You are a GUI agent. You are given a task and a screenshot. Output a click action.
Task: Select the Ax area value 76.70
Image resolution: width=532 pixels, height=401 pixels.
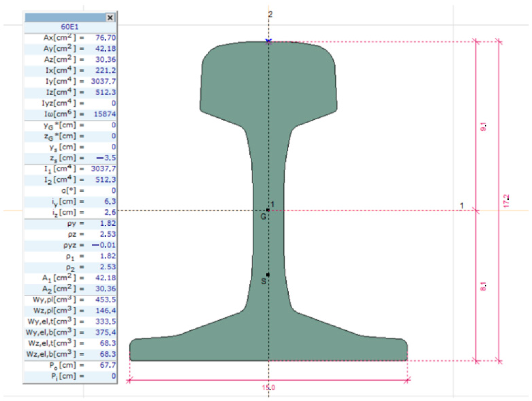point(105,38)
